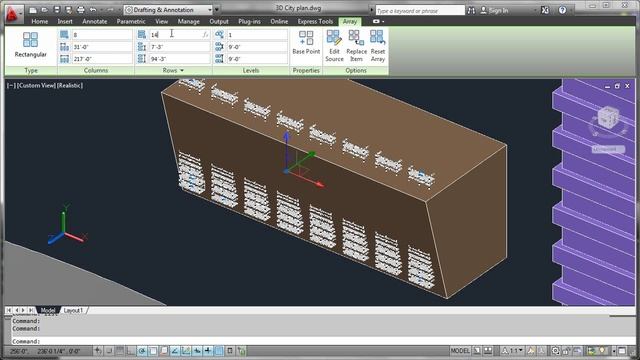Open the [Realistic] visual style menu
Image resolution: width=640 pixels, height=360 pixels.
tap(70, 85)
